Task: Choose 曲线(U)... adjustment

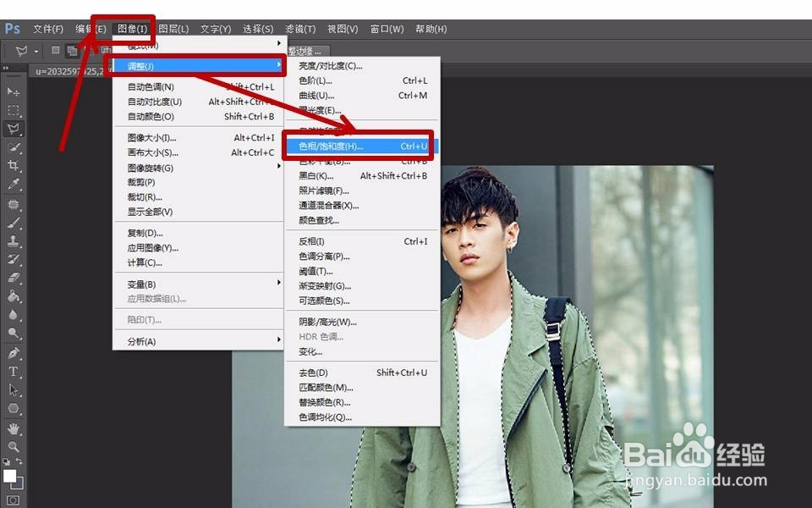Action: pos(362,96)
